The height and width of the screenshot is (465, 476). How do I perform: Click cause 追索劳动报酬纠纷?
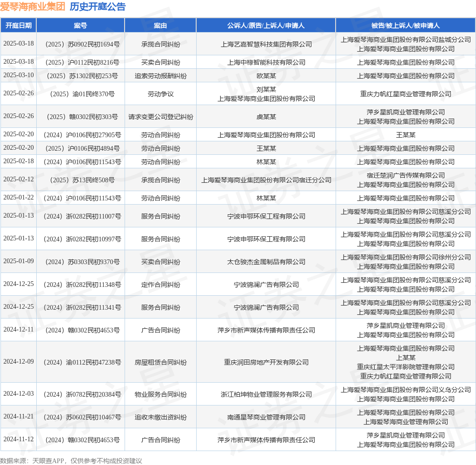tap(160, 76)
